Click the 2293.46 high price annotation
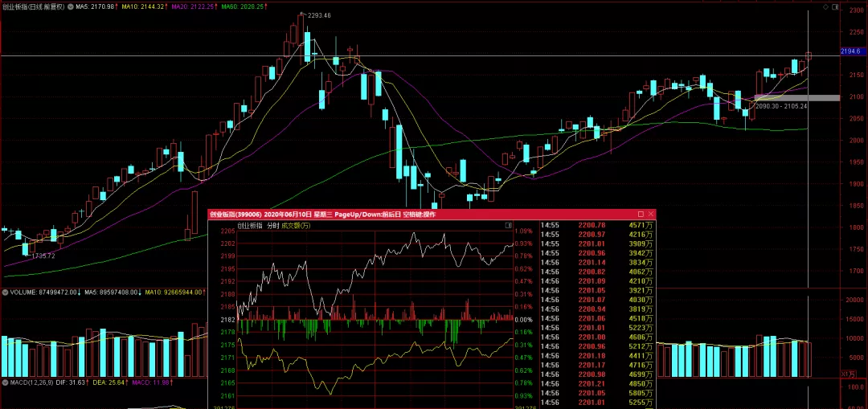 pyautogui.click(x=318, y=15)
